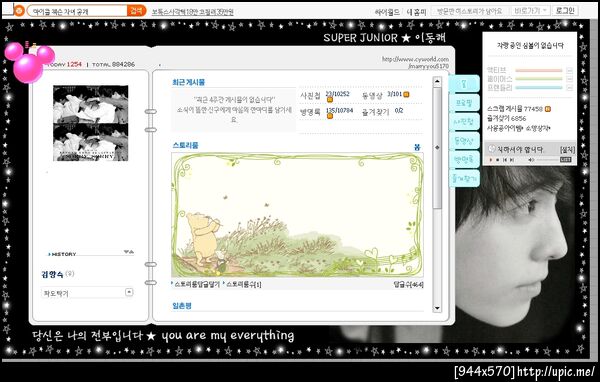Click owner name 김향숙 link
Viewport: 600px width, 382px height.
[x=52, y=274]
